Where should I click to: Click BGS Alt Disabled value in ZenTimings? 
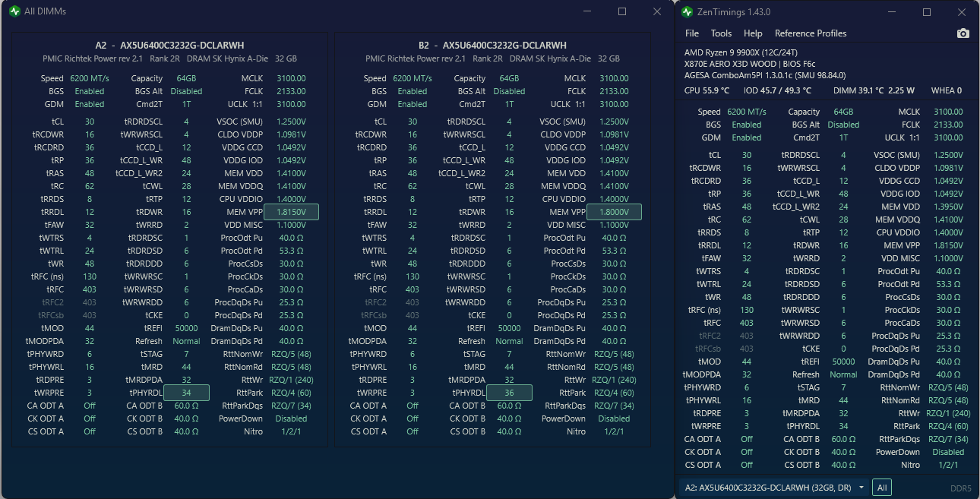click(x=843, y=125)
